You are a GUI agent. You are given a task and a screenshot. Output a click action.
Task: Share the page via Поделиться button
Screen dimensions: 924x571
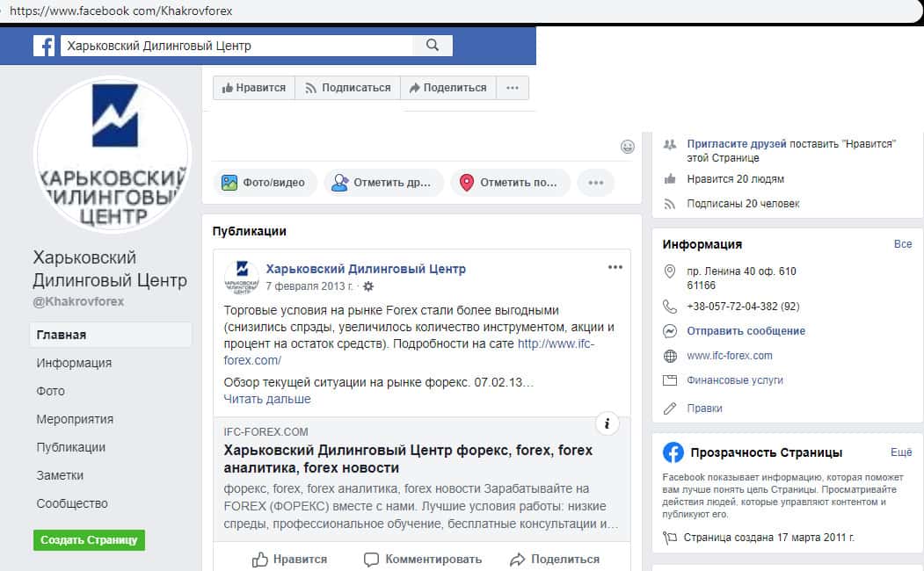447,88
